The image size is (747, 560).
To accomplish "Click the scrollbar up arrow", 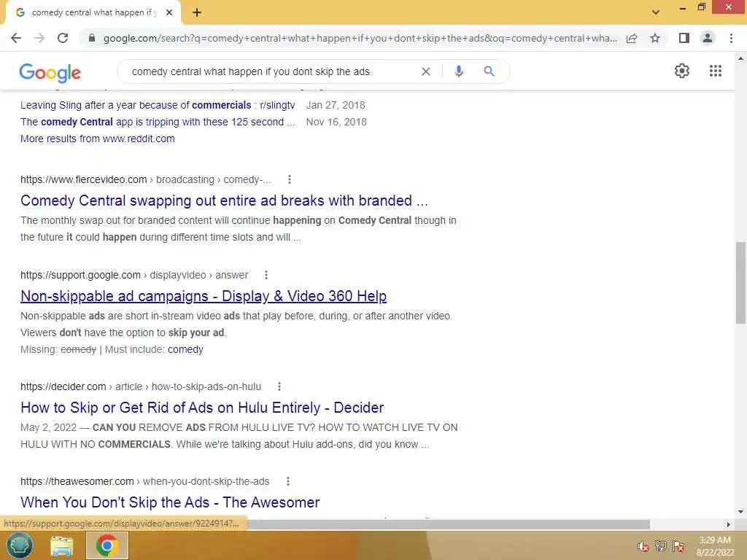I will coord(741,58).
